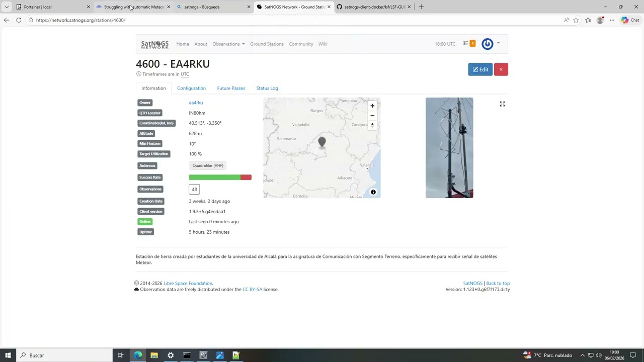644x362 pixels.
Task: Click the SatNOGS Network logo
Action: coord(154,44)
